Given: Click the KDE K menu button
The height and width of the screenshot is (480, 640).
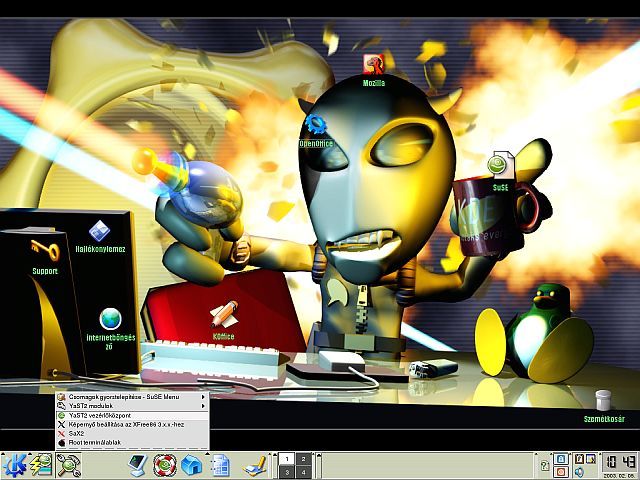Looking at the screenshot, I should (14, 465).
